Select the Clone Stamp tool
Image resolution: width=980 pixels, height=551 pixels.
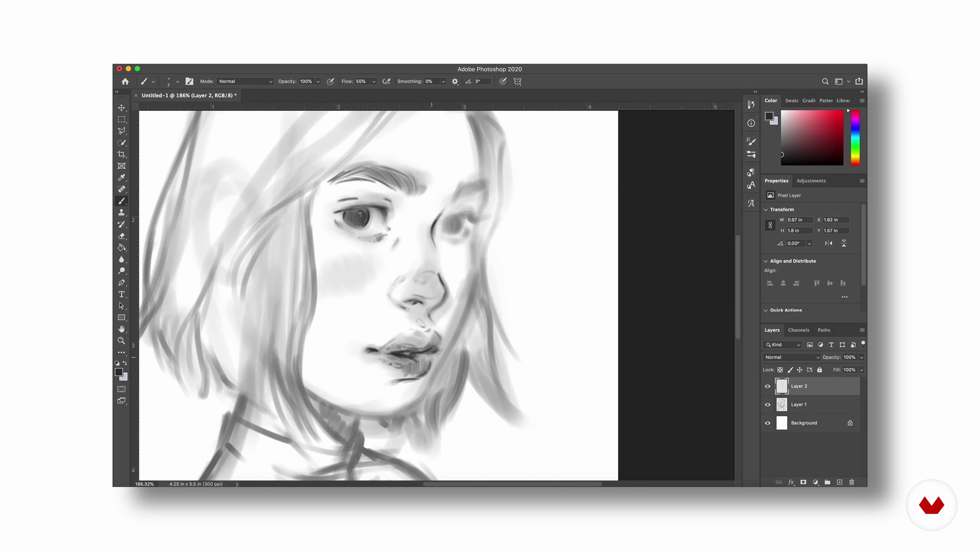pos(121,212)
